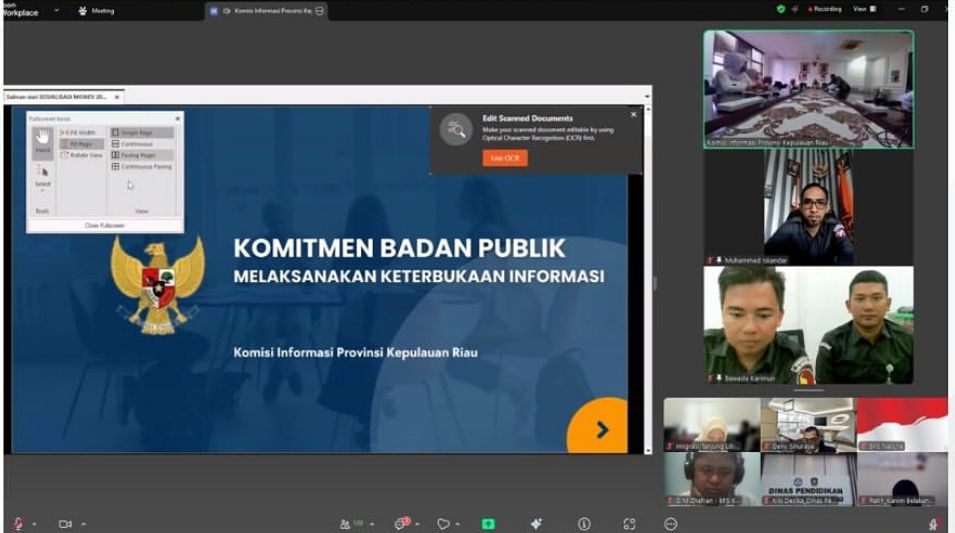955x533 pixels.
Task: Toggle Facing Pages view mode
Action: 142,155
